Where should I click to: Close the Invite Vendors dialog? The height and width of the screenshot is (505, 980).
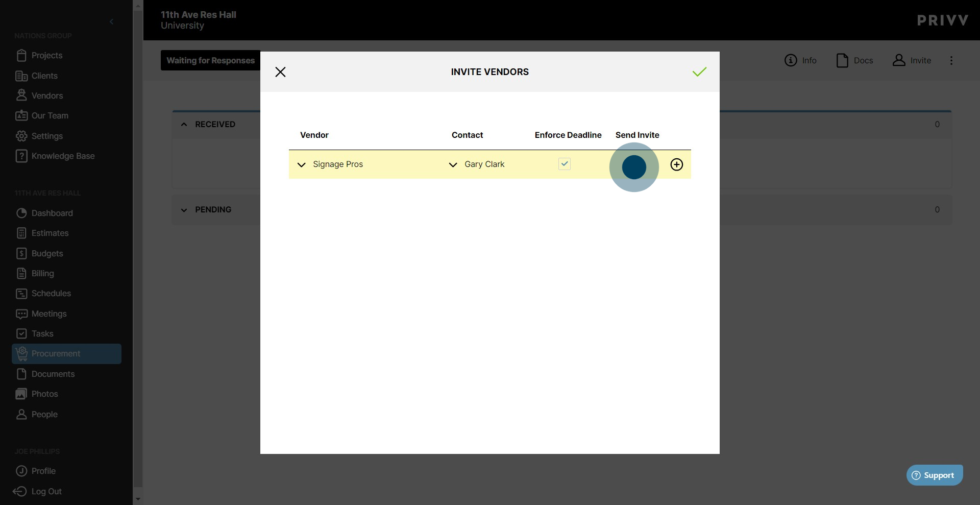[x=280, y=72]
